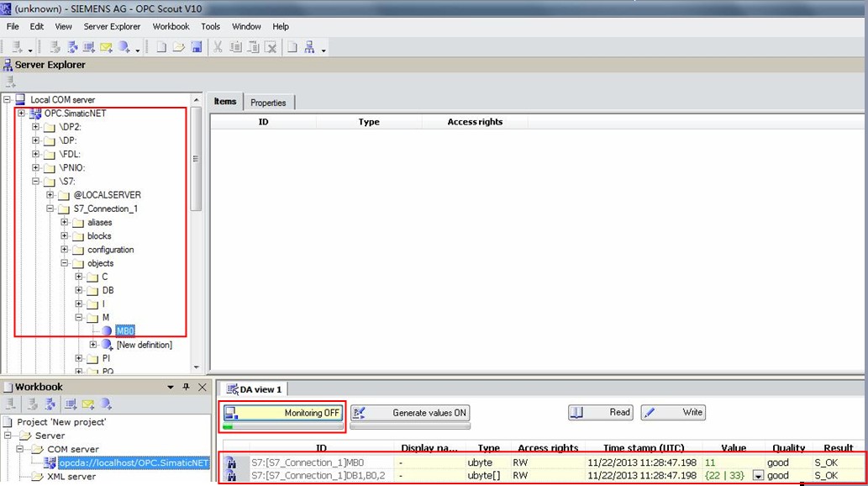Click the connect server icon in the main toolbar
Viewport: 868px width, 486px height.
click(x=72, y=47)
